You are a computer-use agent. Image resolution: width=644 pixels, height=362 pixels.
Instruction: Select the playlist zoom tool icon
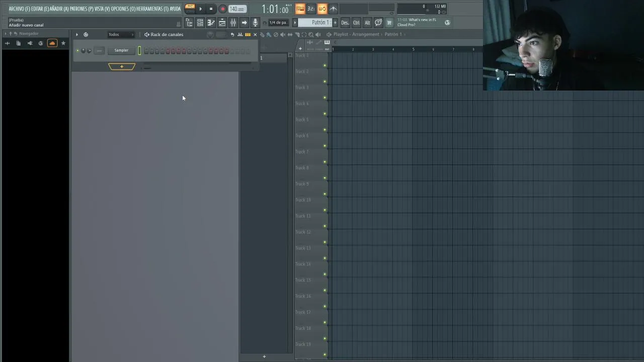click(x=311, y=35)
